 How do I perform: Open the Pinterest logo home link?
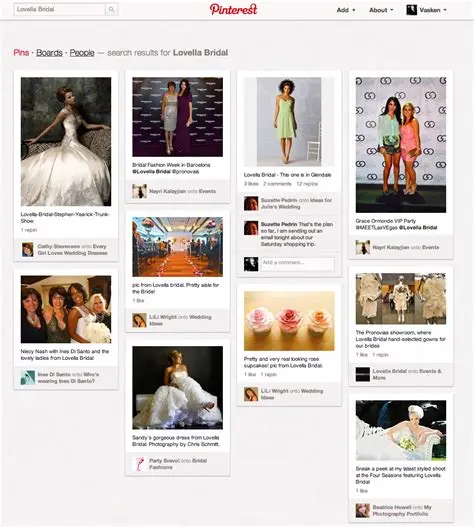pyautogui.click(x=233, y=9)
